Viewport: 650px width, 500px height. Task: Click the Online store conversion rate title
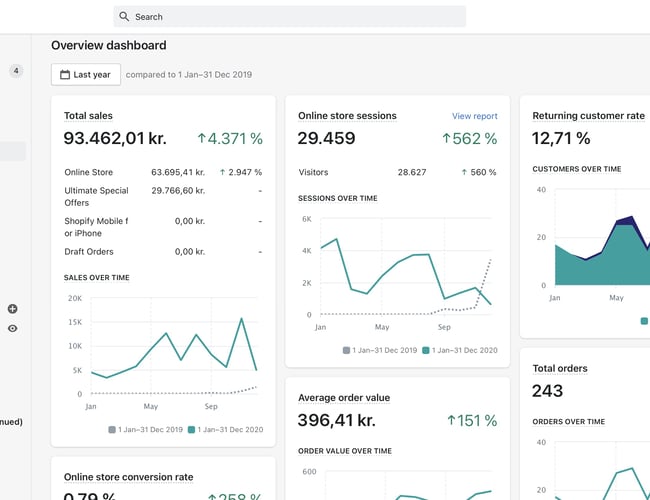(x=128, y=477)
